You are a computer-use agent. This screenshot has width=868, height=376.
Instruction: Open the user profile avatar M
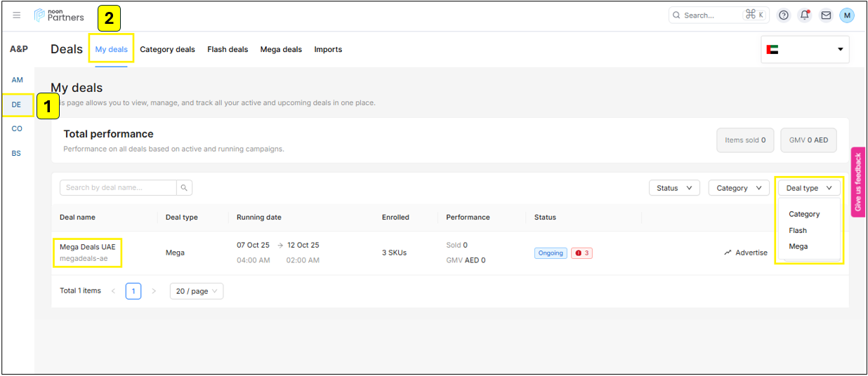[x=847, y=15]
